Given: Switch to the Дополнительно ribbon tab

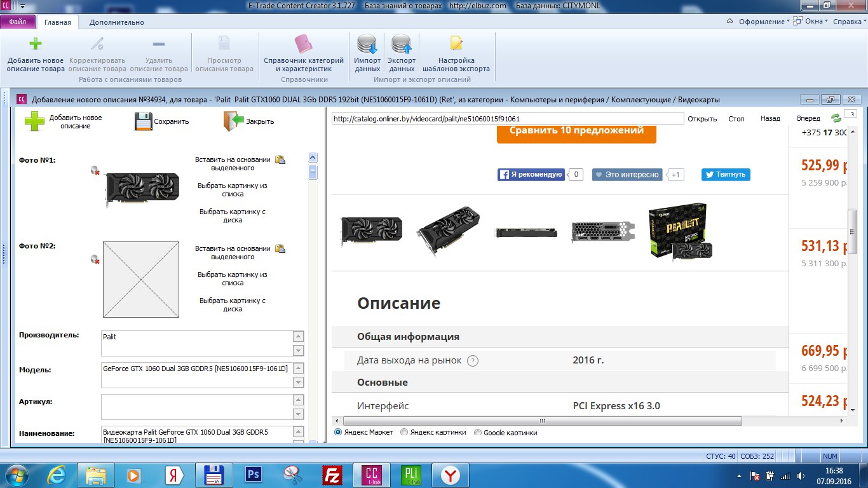Looking at the screenshot, I should pyautogui.click(x=117, y=22).
